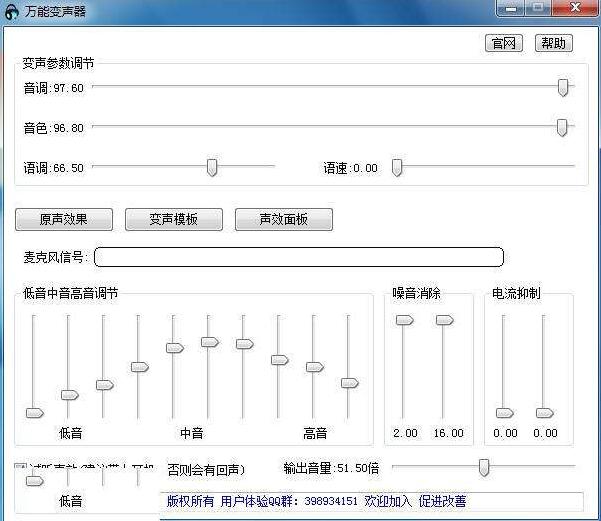Click the 麦克风信号 label text
Screen dimensions: 601x521
(x=56, y=257)
